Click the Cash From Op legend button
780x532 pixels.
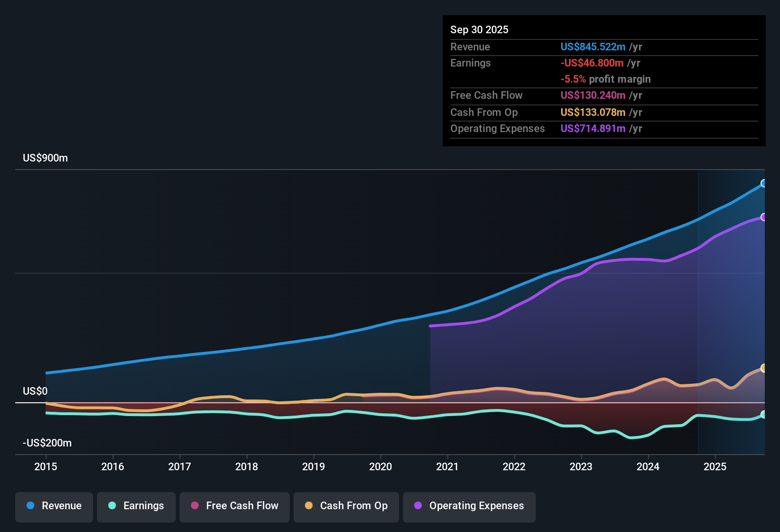tap(346, 506)
